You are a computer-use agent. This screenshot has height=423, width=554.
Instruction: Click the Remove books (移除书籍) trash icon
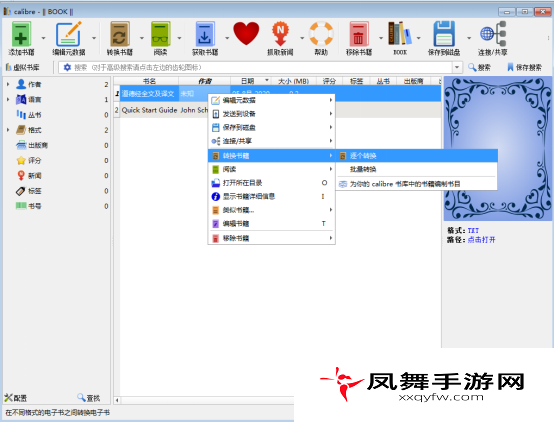359,34
